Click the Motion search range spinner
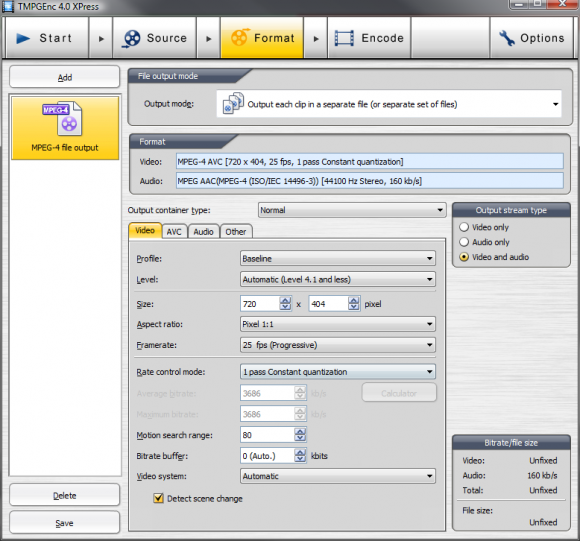The image size is (580, 541). (x=300, y=435)
